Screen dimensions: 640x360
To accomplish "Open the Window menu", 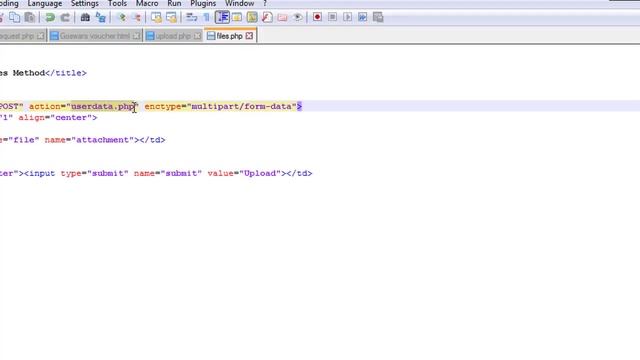I will [240, 3].
